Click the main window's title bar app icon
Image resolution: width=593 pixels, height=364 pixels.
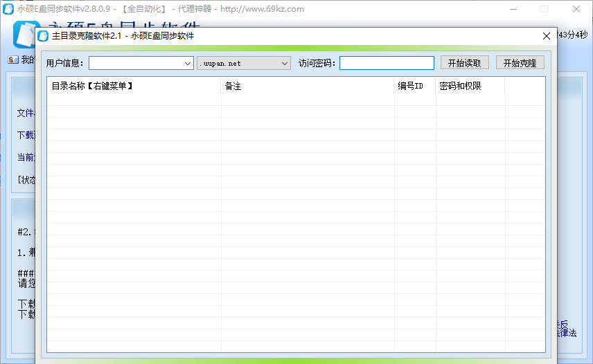click(8, 9)
